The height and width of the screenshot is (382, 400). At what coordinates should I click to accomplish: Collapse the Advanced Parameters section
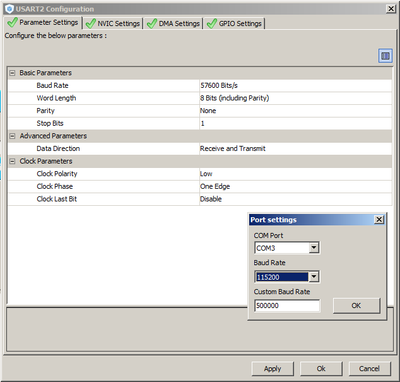(x=12, y=136)
